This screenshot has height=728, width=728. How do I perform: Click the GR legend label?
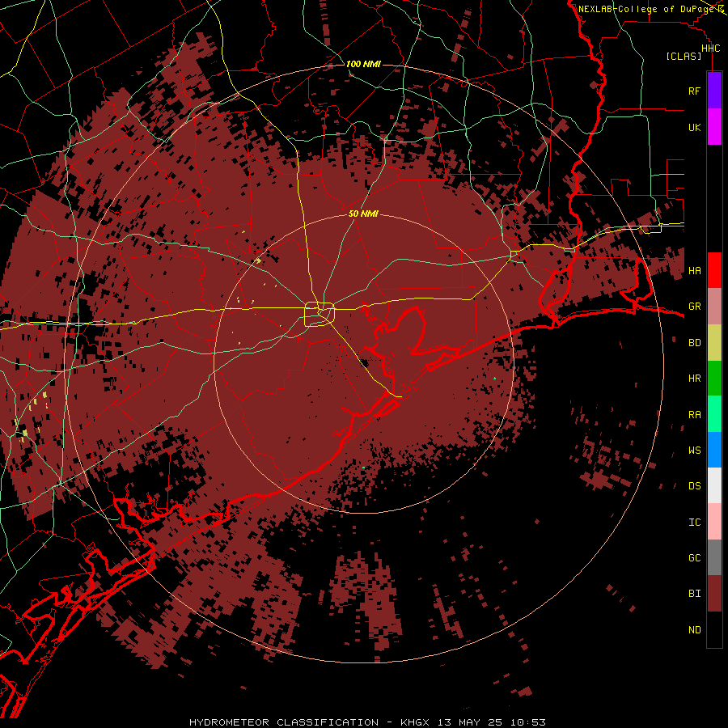695,307
